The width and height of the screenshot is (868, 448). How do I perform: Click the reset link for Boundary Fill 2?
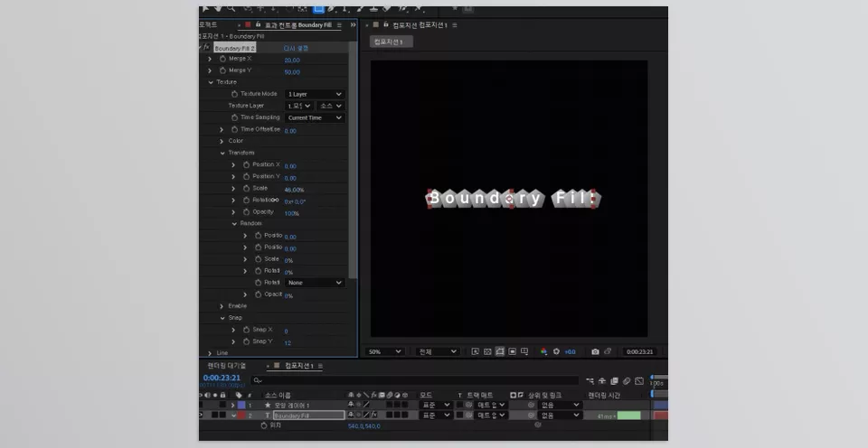pyautogui.click(x=296, y=48)
